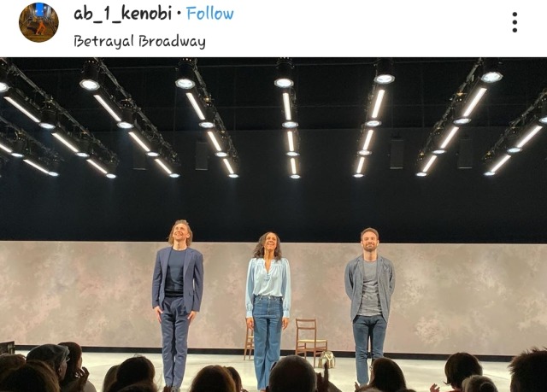Click the dark black wall above the backdrop
547x392 pixels.
point(272,209)
